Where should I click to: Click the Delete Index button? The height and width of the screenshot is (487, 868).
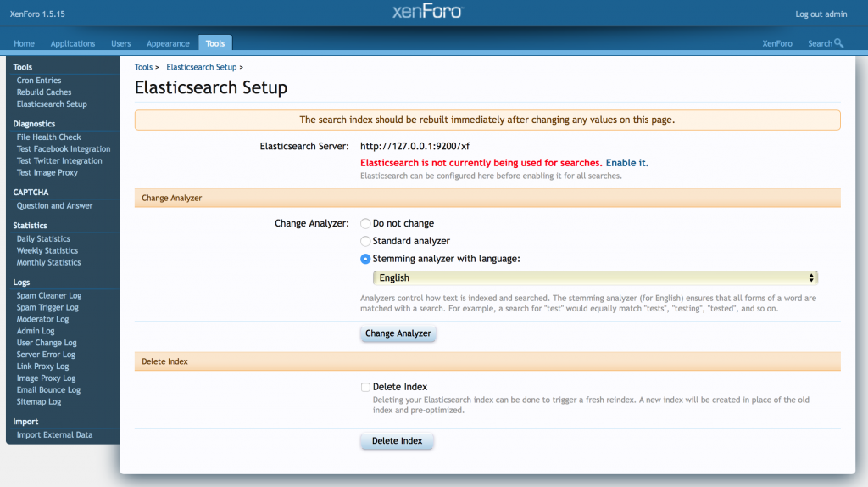tap(397, 440)
